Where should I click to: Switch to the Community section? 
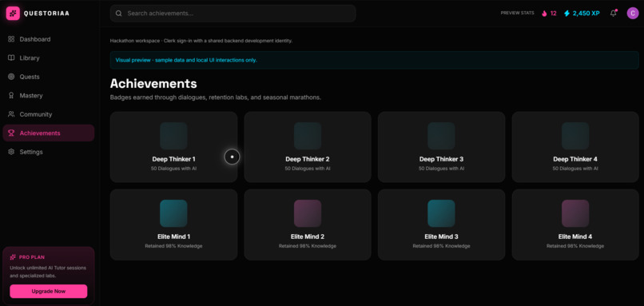click(x=49, y=114)
